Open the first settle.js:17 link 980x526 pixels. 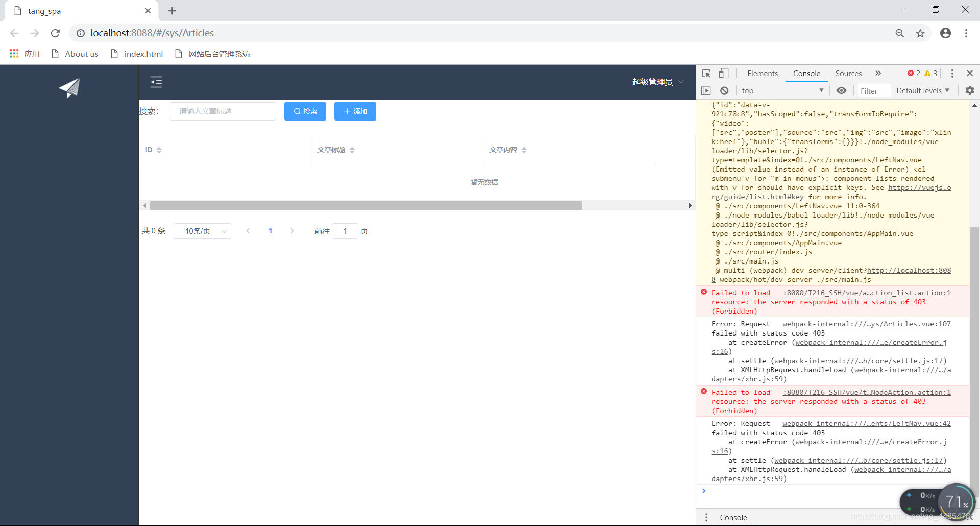pyautogui.click(x=859, y=361)
